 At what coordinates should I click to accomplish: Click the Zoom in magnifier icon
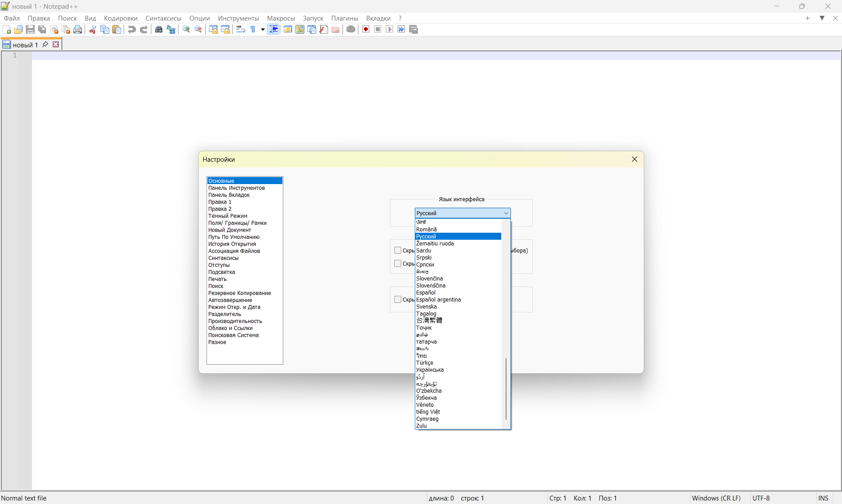click(186, 29)
